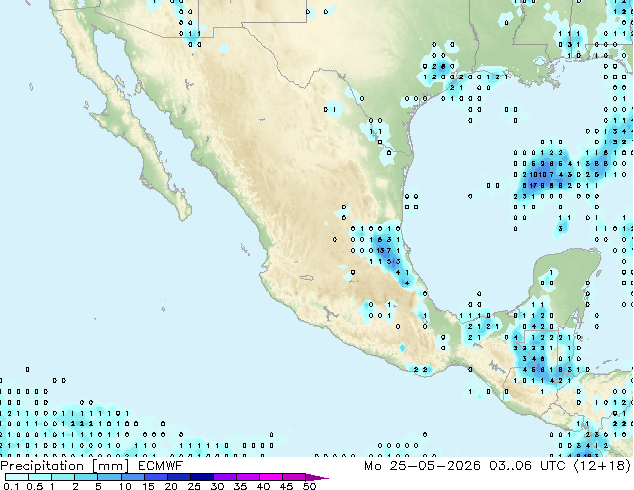The width and height of the screenshot is (634, 490).
Task: Select the 30–35 mm purple legend swatch
Action: 225,477
